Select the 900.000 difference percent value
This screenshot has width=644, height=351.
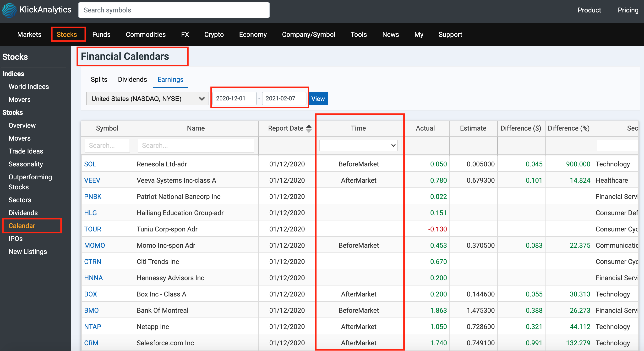click(x=578, y=164)
